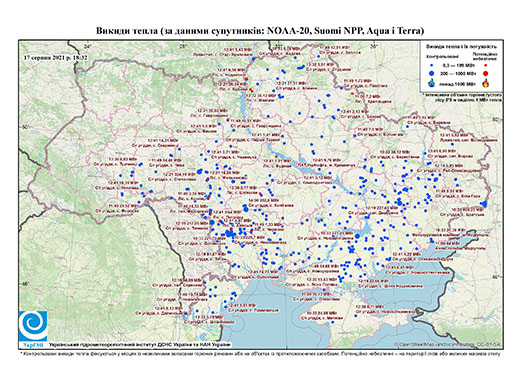The width and height of the screenshot is (520, 368).
Task: Click the footnote text below the map
Action: pos(261,353)
